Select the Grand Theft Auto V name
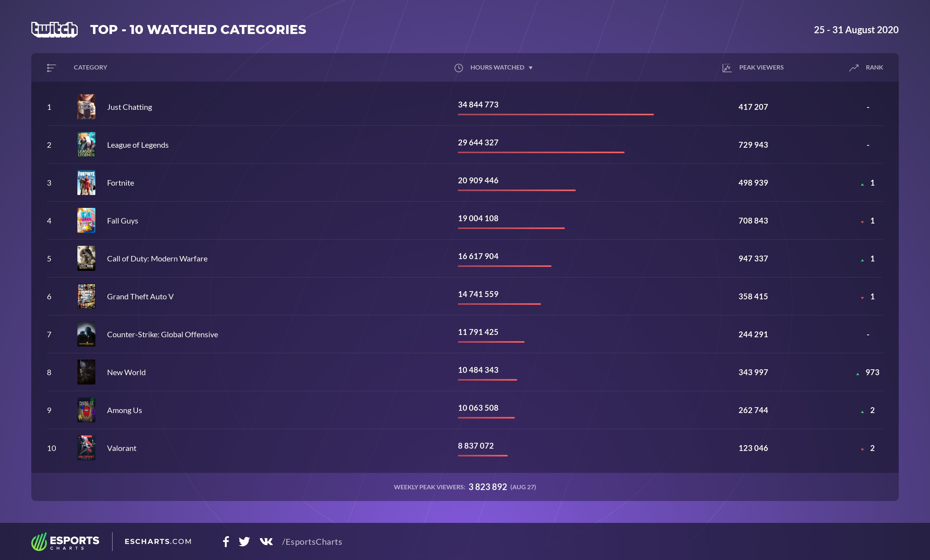Screen dimensions: 930x560 point(140,297)
